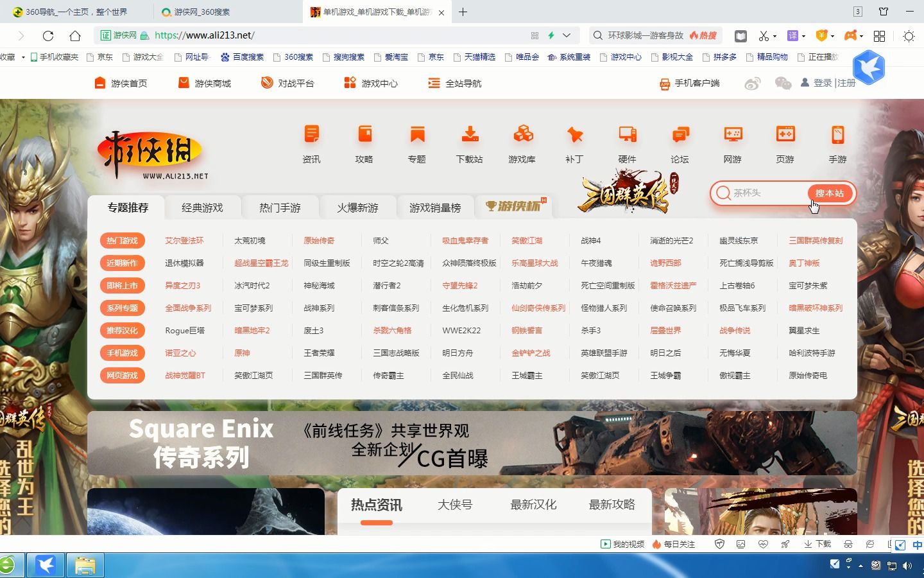
Task: Switch to the 游戏销量榜 tab
Action: 436,207
